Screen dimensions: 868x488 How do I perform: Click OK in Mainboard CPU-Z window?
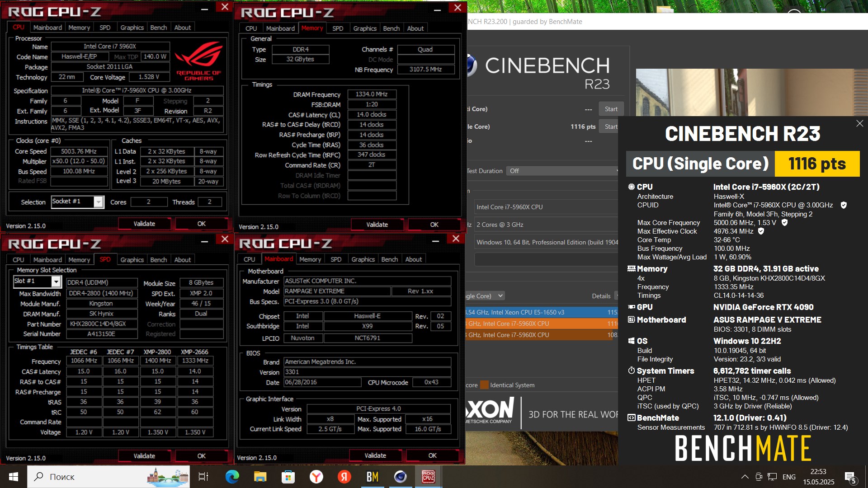(x=432, y=455)
